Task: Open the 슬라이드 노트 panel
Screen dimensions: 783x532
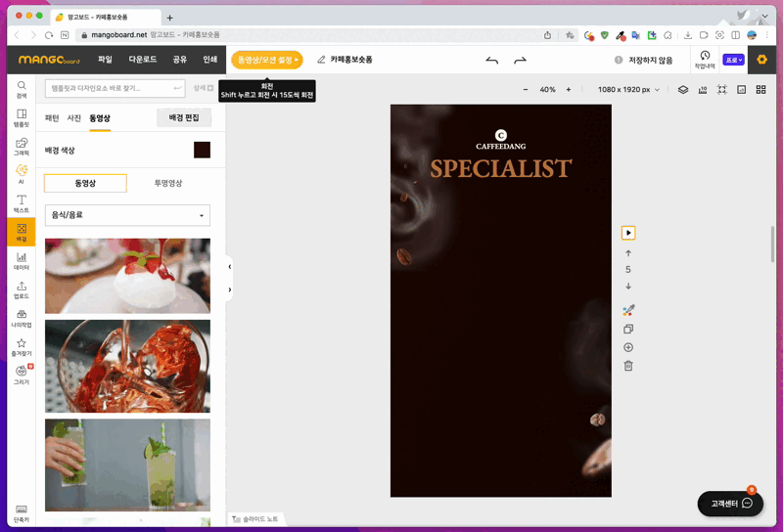Action: click(x=255, y=519)
